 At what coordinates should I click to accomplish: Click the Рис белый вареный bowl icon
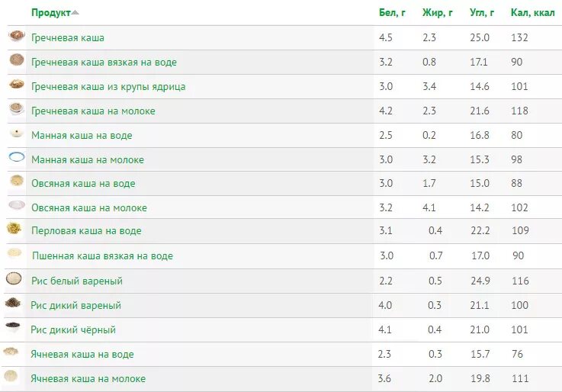[14, 279]
